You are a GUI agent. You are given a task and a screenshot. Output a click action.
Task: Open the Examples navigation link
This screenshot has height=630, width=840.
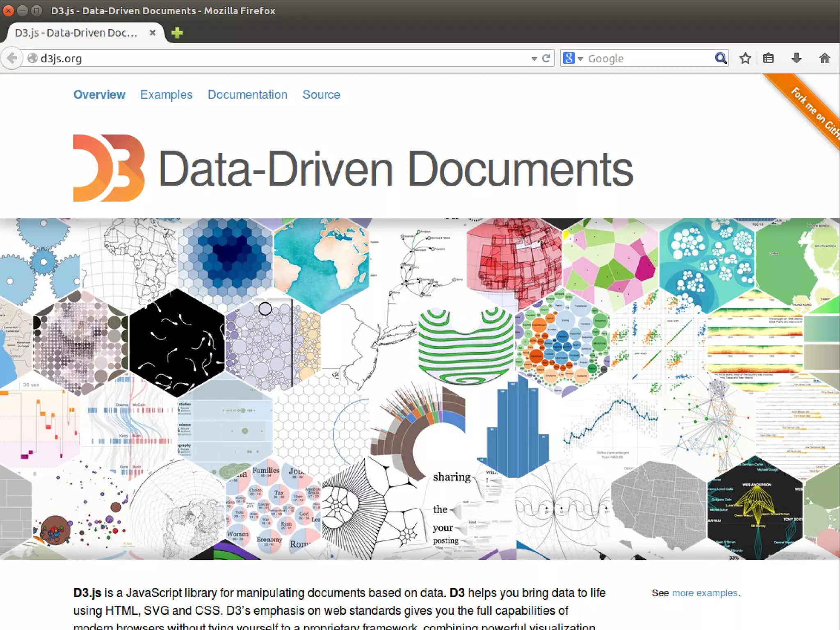(166, 94)
